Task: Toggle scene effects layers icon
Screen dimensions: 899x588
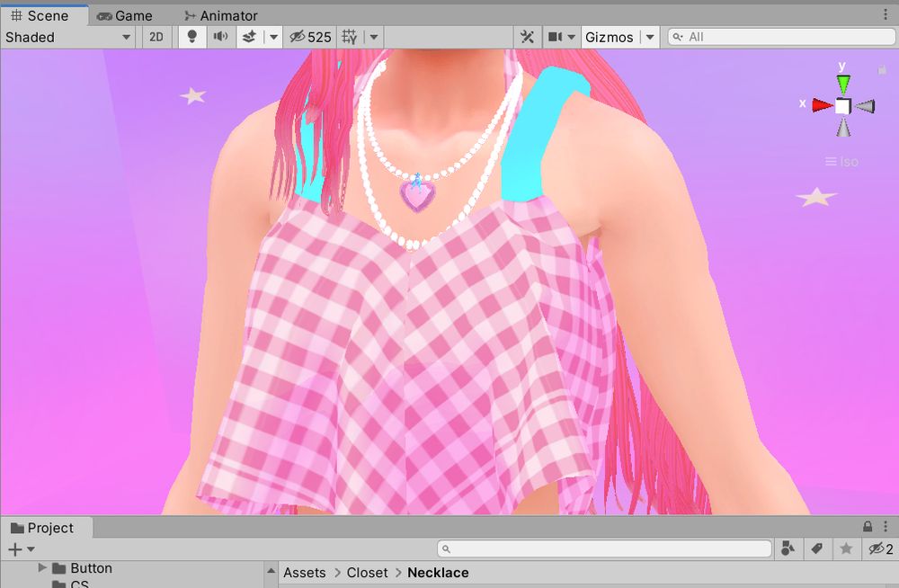Action: (x=249, y=37)
